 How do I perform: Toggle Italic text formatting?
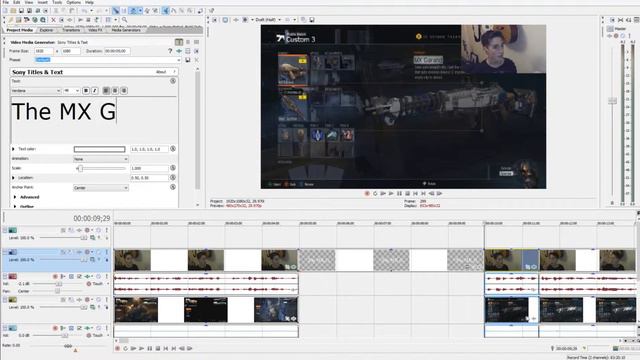pyautogui.click(x=95, y=91)
